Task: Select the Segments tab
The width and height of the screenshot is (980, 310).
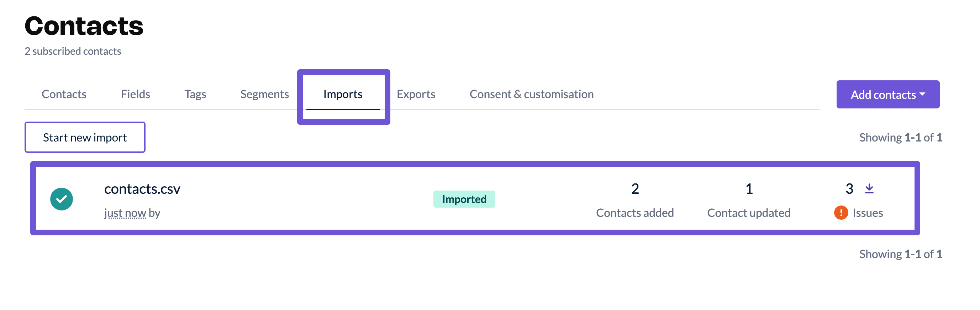Action: pyautogui.click(x=264, y=94)
